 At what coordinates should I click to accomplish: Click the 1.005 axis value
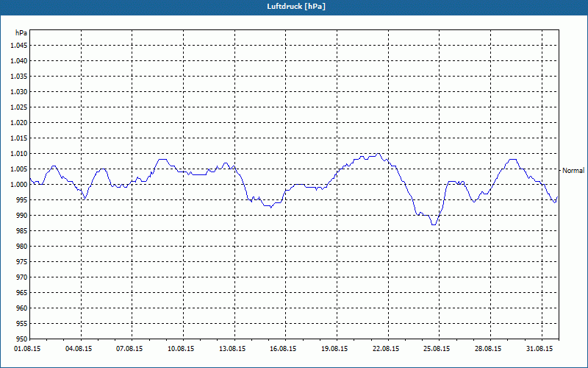click(19, 169)
